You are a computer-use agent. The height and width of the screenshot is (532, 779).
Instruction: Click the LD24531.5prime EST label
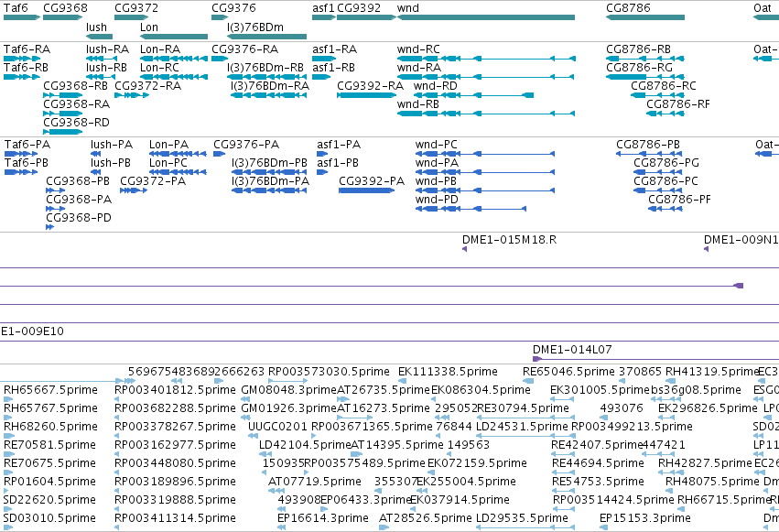coord(522,427)
